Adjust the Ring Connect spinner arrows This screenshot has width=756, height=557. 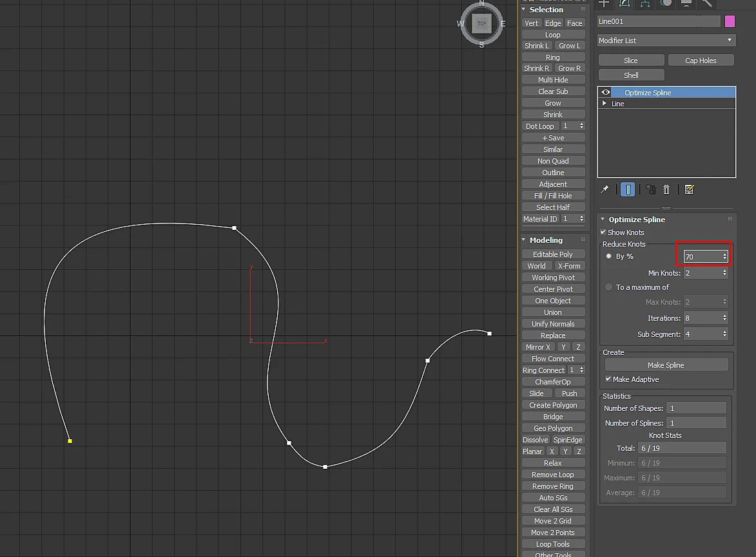click(x=581, y=370)
